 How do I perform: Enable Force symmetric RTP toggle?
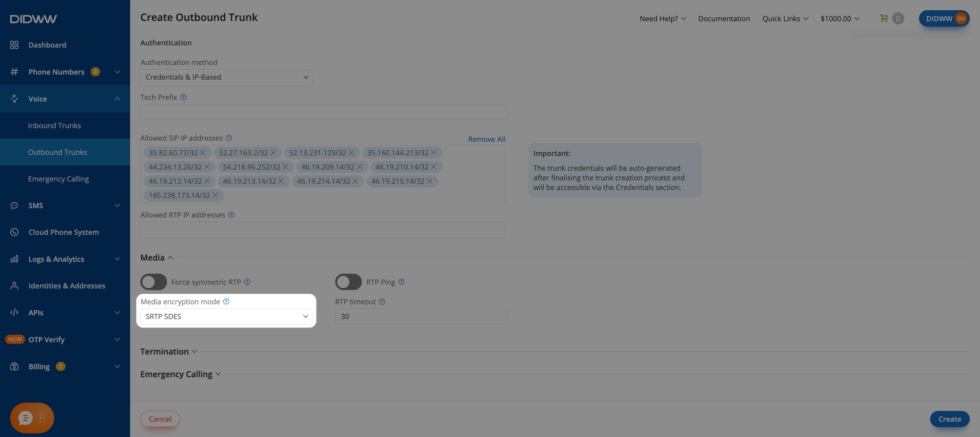154,282
